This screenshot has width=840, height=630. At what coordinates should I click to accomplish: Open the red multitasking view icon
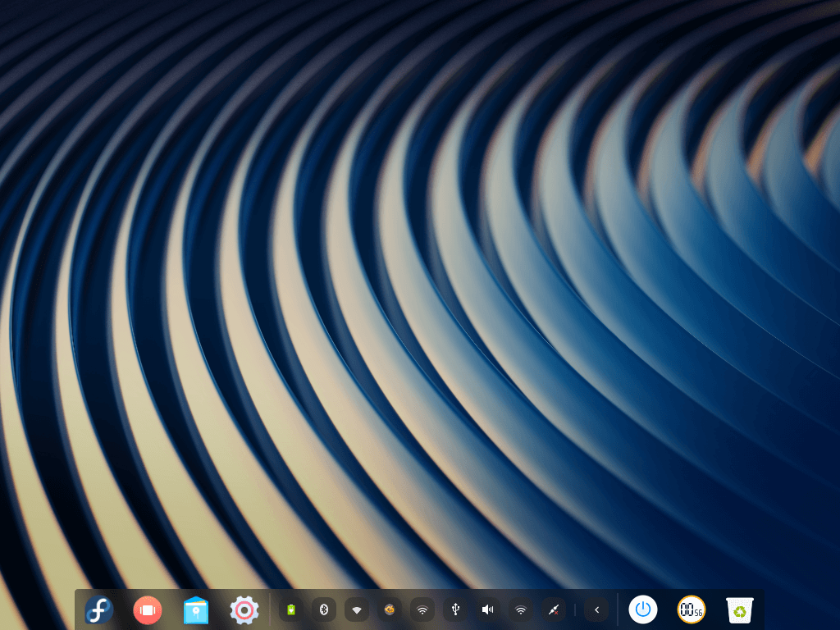[148, 609]
